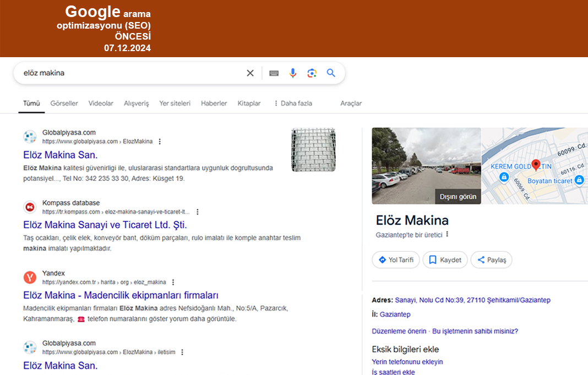The image size is (588, 375).
Task: Open the on-screen keyboard icon
Action: [274, 73]
